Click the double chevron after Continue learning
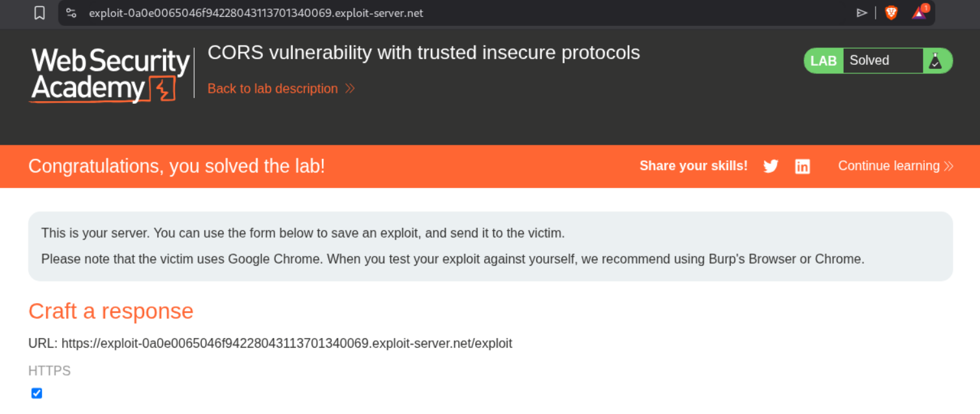Screen dimensions: 980x414 tap(948, 166)
